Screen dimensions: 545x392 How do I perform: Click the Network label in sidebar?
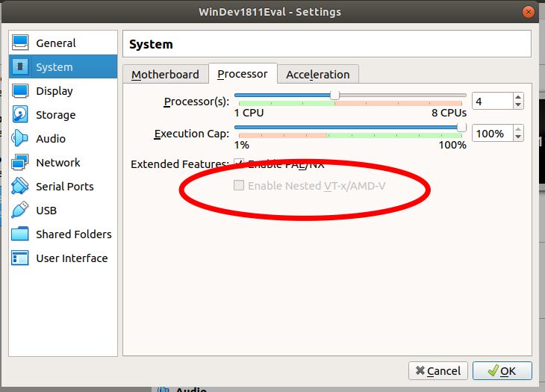[58, 163]
